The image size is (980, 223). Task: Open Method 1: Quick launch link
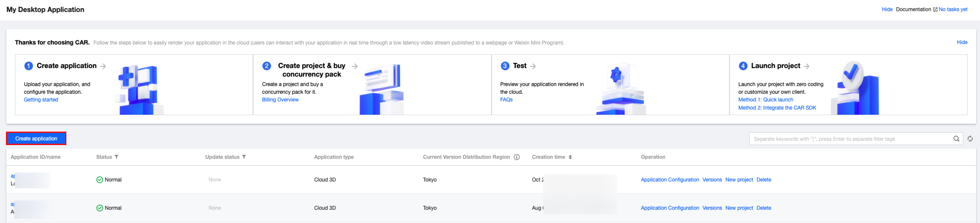point(766,100)
